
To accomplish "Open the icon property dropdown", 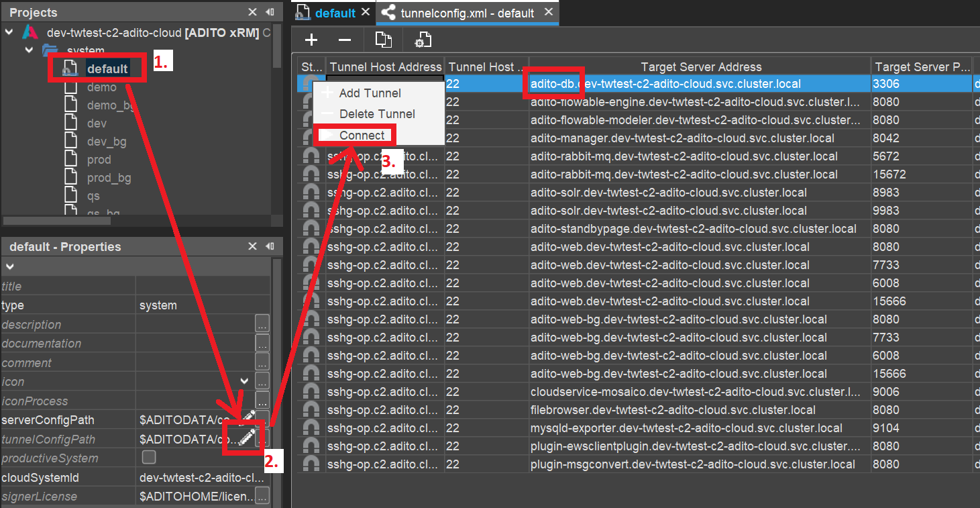I will (x=244, y=381).
